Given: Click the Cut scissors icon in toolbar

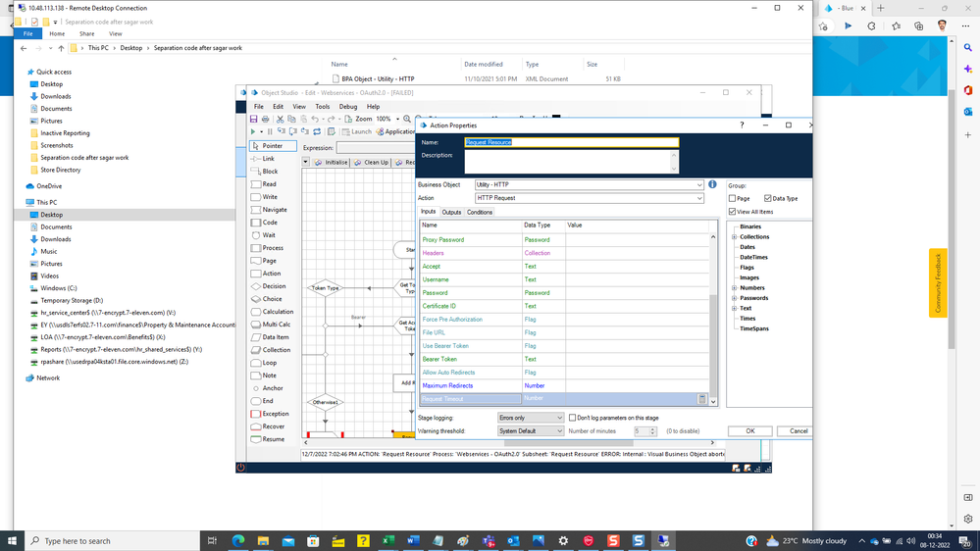Looking at the screenshot, I should (x=281, y=119).
